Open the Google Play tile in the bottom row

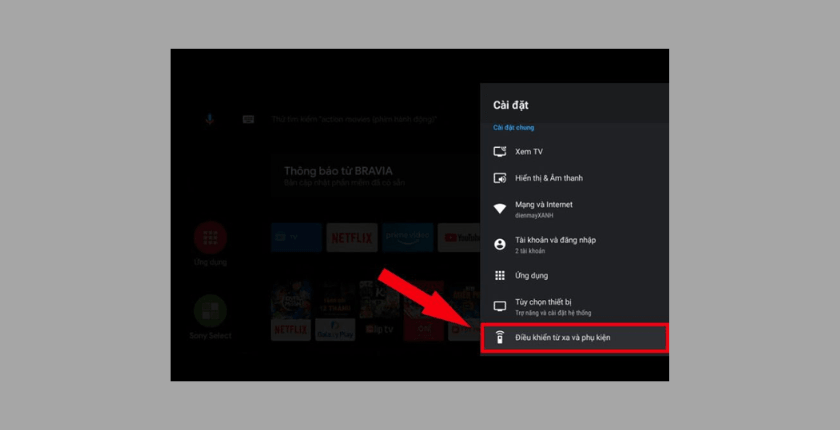tap(336, 329)
